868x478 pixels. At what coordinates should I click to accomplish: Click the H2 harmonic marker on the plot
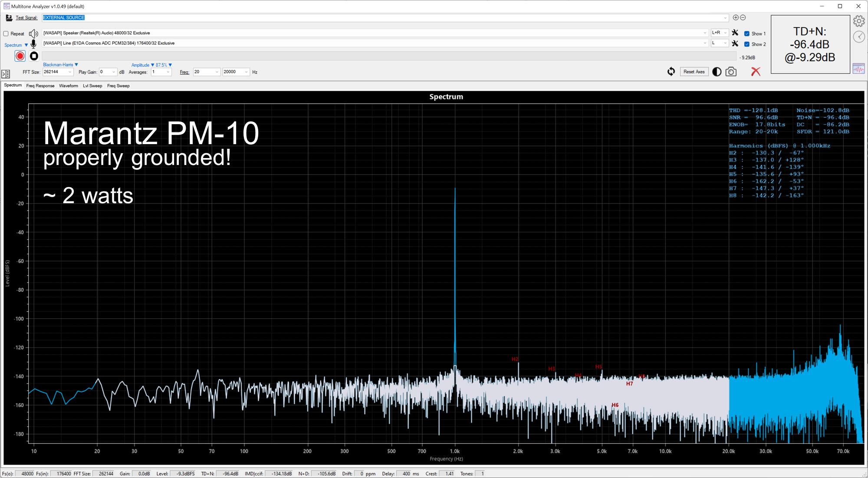(515, 359)
